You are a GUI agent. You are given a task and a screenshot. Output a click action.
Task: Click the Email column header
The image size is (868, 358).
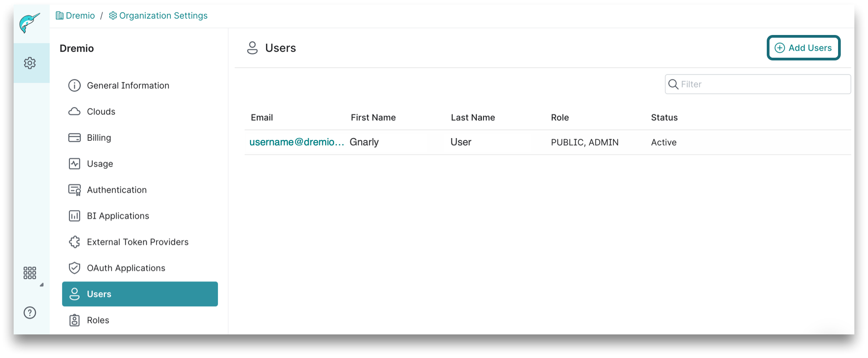tap(262, 118)
